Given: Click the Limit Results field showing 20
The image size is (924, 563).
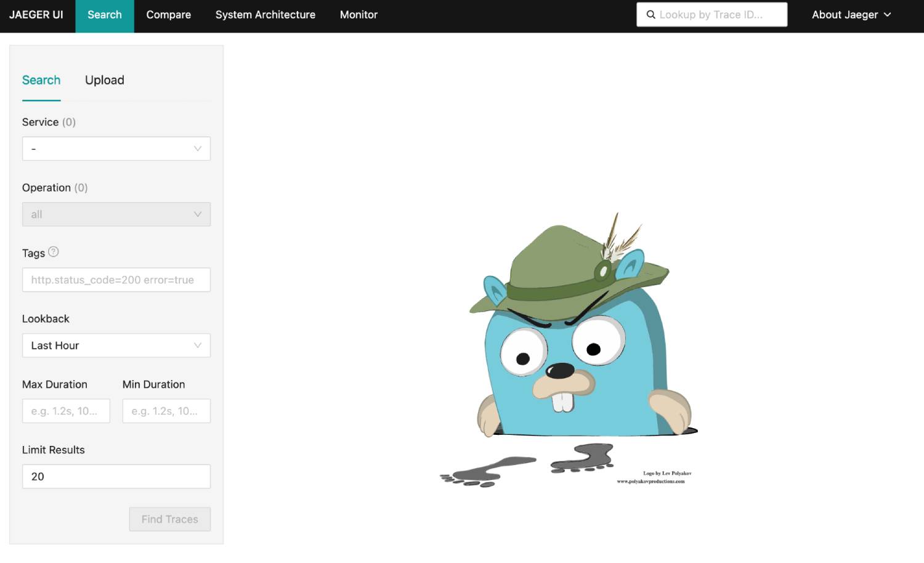Looking at the screenshot, I should 116,477.
